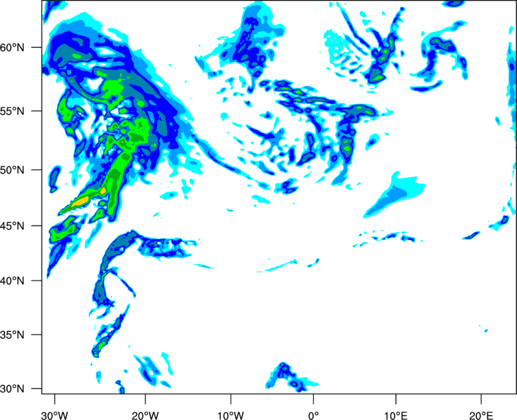
Task: Select the 35°N latitude label
Action: 12,335
